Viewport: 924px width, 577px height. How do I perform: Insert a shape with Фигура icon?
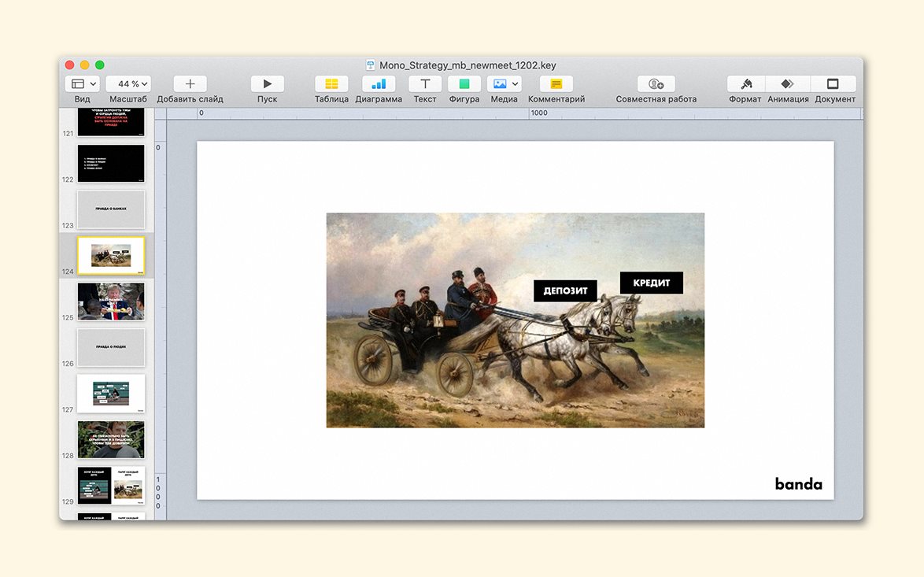[x=464, y=83]
